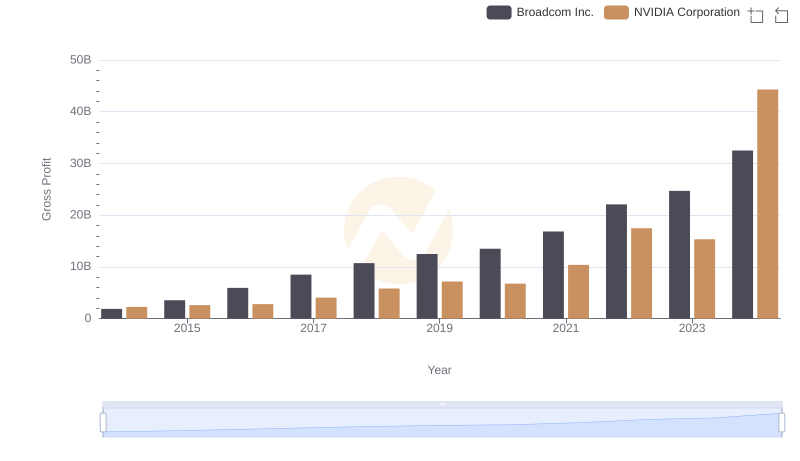This screenshot has width=800, height=461.
Task: Click the NVIDIA bar for 2020
Action: (x=515, y=301)
